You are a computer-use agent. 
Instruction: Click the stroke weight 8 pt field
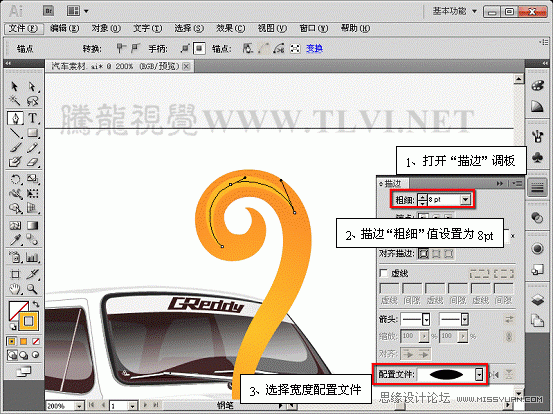click(444, 200)
